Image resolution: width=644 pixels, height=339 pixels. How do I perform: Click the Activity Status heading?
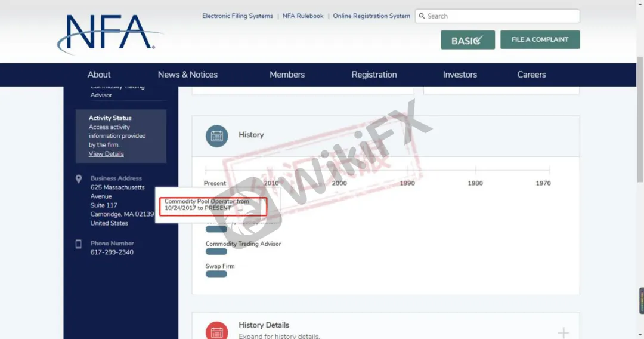pos(110,118)
